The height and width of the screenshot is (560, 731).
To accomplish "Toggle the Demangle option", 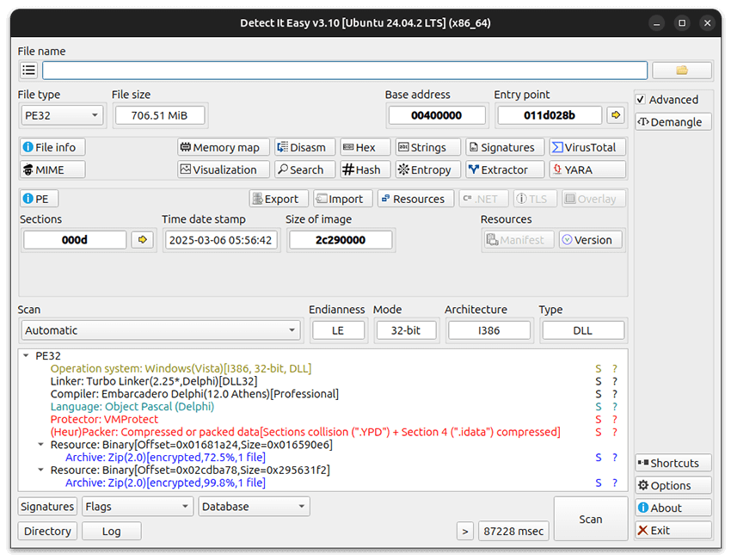I will [673, 121].
